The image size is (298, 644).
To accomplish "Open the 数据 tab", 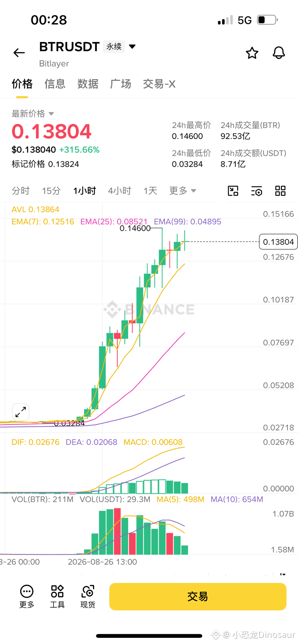I will (88, 84).
